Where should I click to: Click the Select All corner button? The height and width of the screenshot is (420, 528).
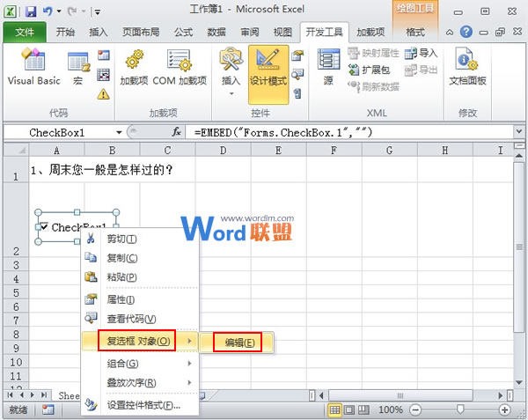pyautogui.click(x=16, y=151)
